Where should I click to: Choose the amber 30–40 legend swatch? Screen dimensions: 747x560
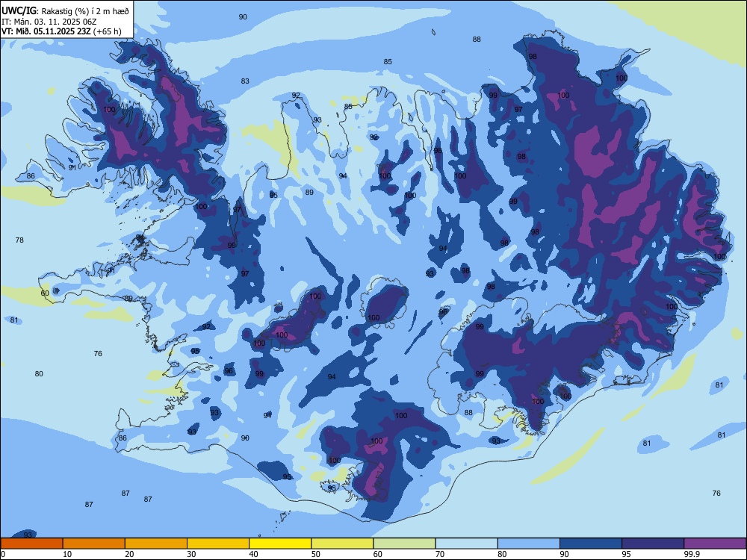tap(218, 544)
